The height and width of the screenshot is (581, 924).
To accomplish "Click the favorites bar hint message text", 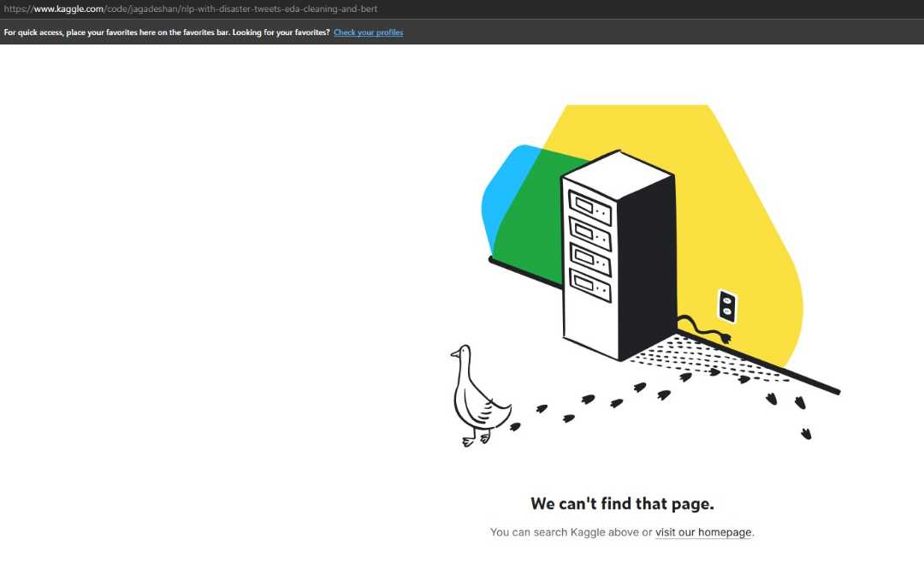I will pos(167,33).
